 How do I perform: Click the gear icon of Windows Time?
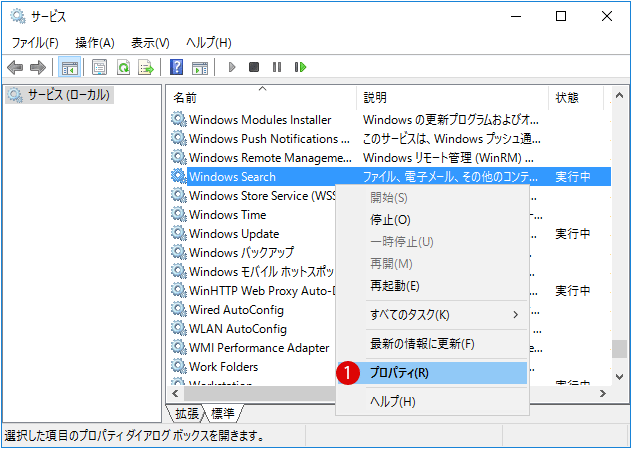point(179,214)
